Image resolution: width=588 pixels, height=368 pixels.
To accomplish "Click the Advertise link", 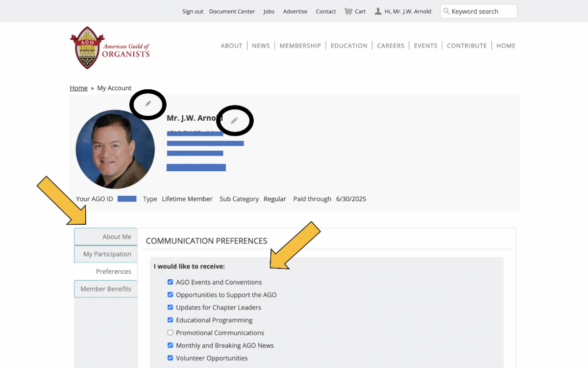I will (x=295, y=11).
